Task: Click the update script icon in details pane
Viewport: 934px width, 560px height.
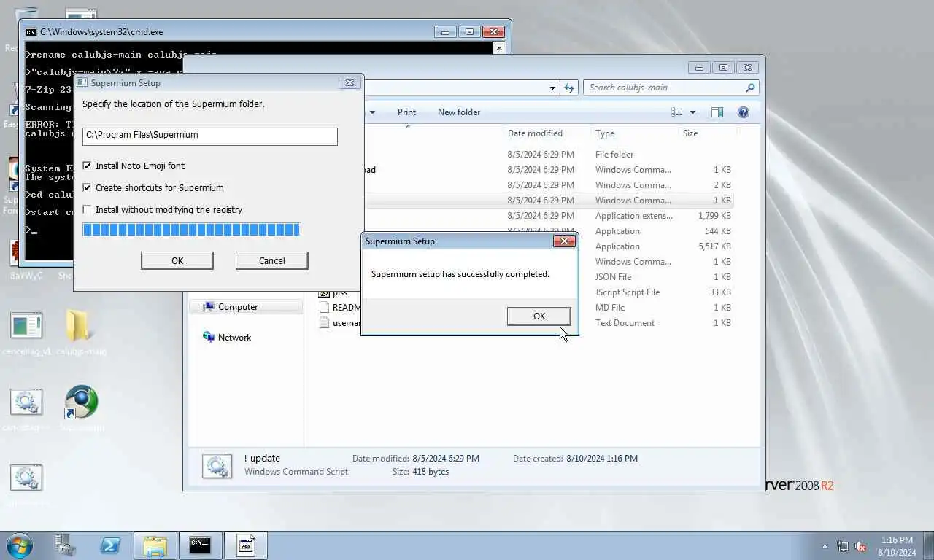Action: pos(217,465)
